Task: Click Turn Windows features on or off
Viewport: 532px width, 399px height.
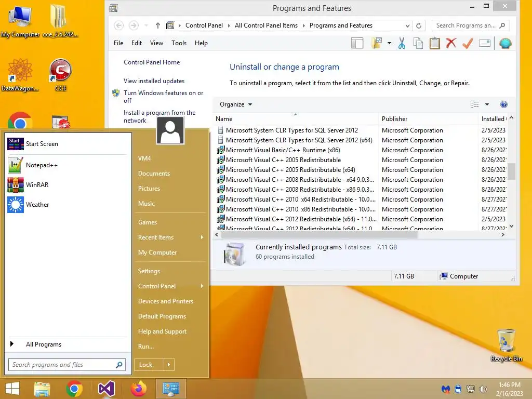Action: click(163, 97)
